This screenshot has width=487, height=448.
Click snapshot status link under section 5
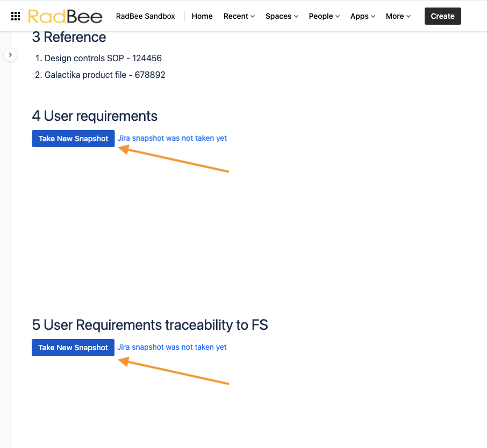pyautogui.click(x=172, y=347)
